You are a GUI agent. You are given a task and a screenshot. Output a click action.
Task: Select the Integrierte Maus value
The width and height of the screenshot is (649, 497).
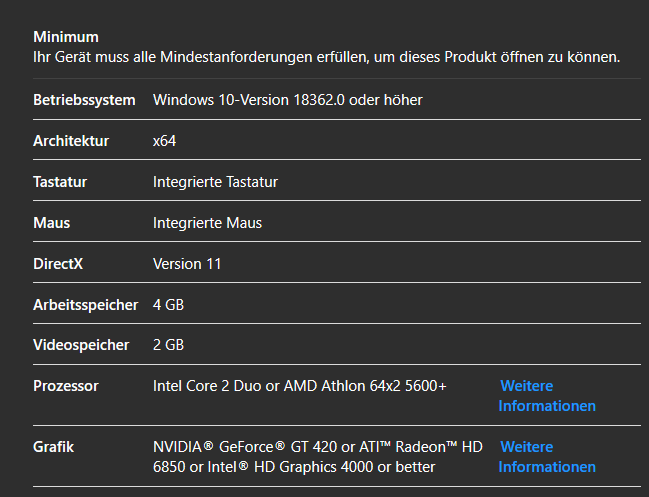coord(207,223)
